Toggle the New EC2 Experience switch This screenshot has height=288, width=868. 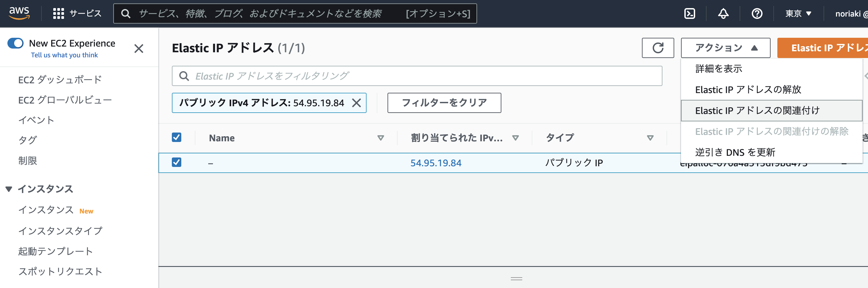(x=15, y=44)
